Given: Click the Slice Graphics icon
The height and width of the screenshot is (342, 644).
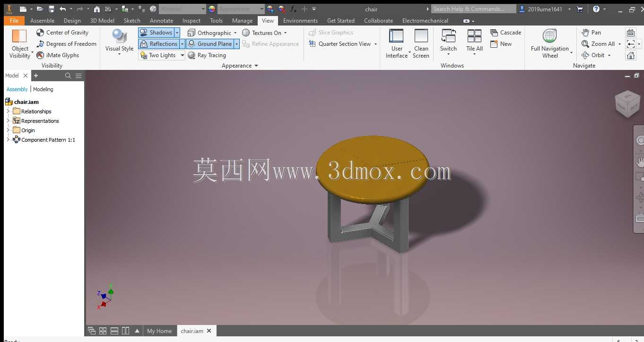Looking at the screenshot, I should 312,33.
